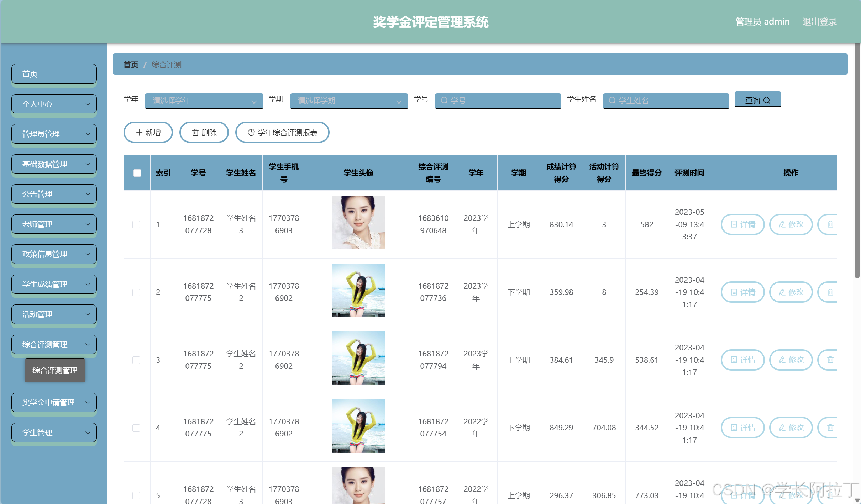This screenshot has height=504, width=861.
Task: Select 首页 in the sidebar
Action: coord(54,74)
